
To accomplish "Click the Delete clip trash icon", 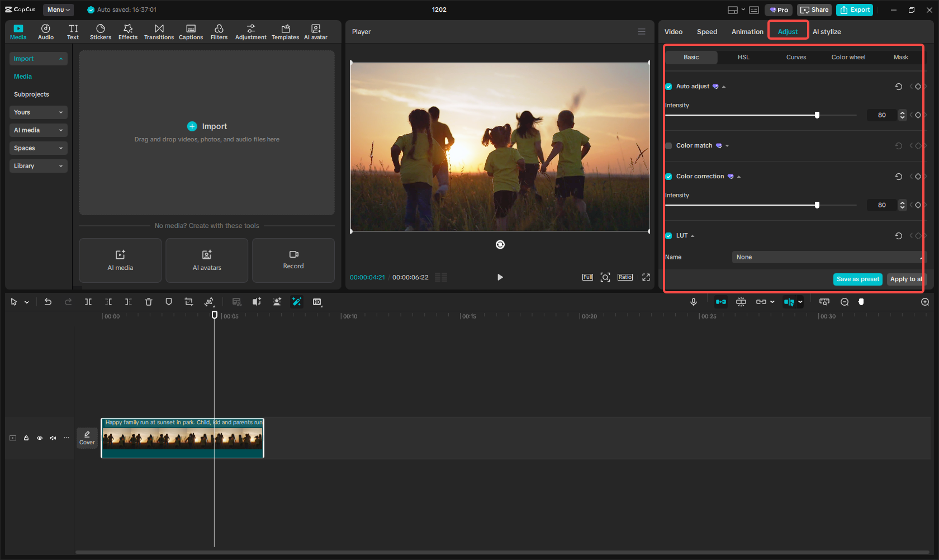I will pyautogui.click(x=149, y=302).
